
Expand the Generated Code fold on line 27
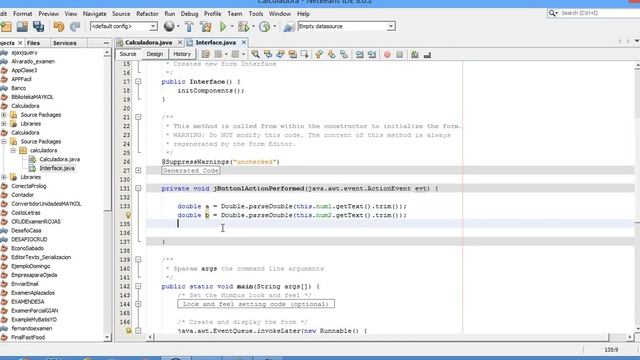(138, 171)
